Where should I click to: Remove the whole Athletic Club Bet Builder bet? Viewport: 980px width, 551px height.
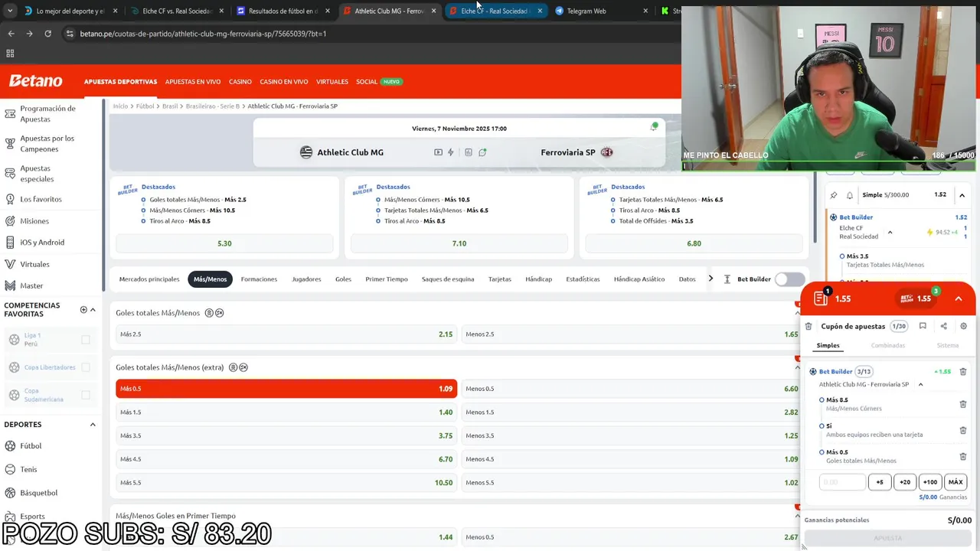pyautogui.click(x=963, y=372)
